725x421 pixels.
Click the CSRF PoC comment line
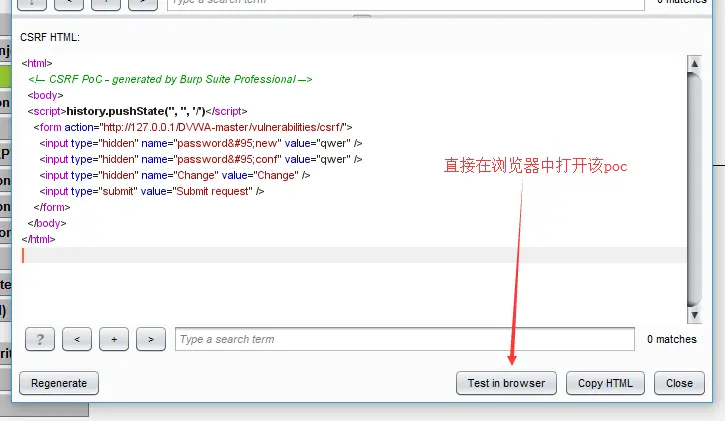click(x=170, y=79)
